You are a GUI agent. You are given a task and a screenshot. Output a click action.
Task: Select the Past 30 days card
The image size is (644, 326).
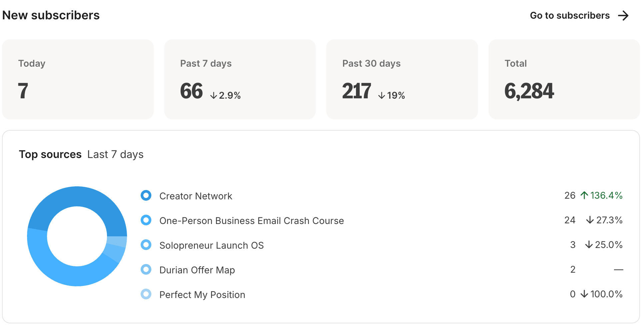[402, 79]
